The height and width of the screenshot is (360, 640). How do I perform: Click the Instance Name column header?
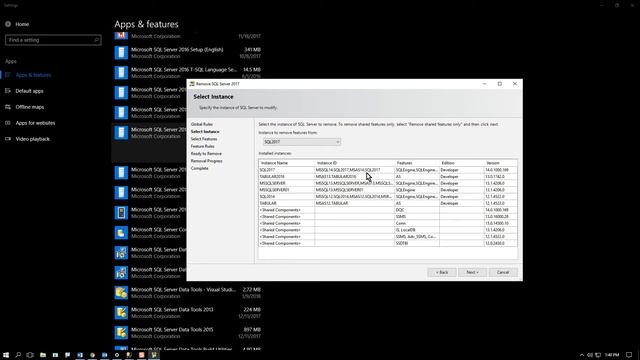[287, 163]
